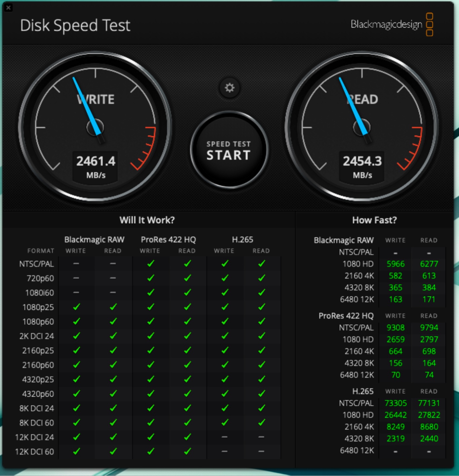Click the Blackmagicdesign logo

pos(392,24)
